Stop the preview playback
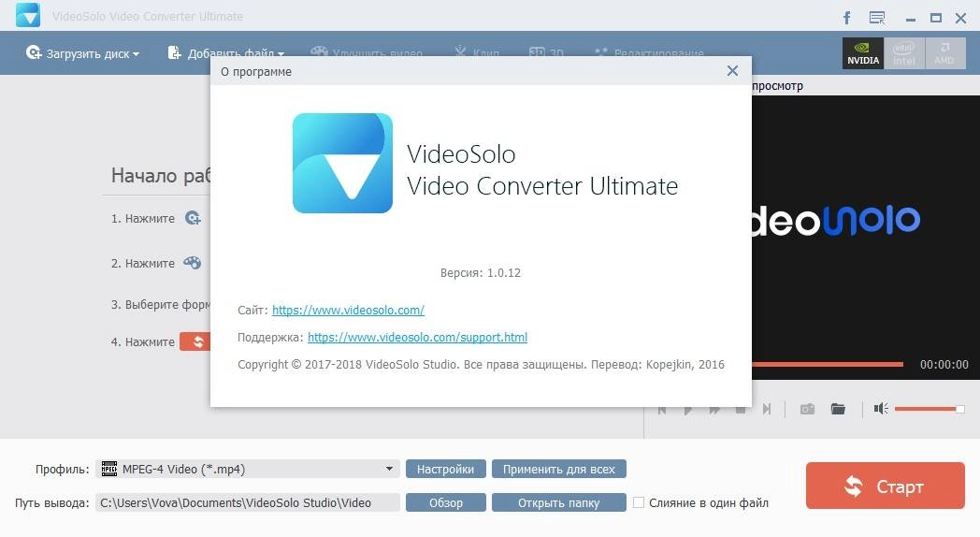The image size is (980, 537). point(741,410)
